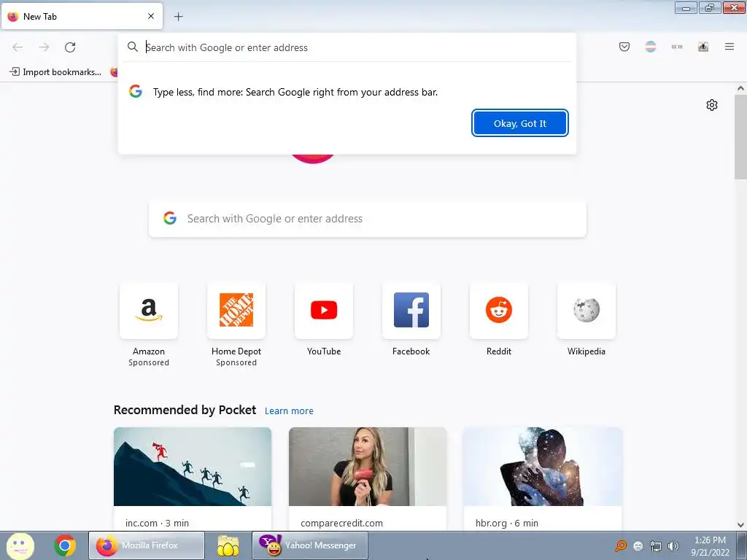Open the inc.com article thumbnail
The image size is (747, 560).
click(x=193, y=467)
